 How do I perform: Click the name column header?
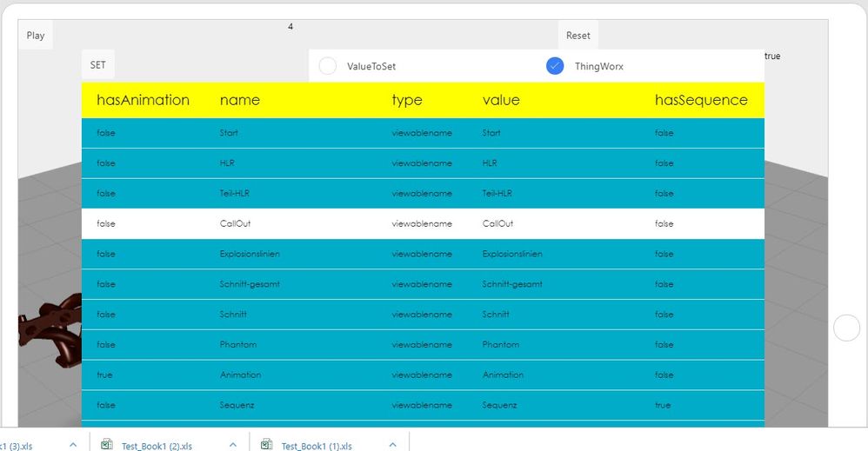coord(240,100)
